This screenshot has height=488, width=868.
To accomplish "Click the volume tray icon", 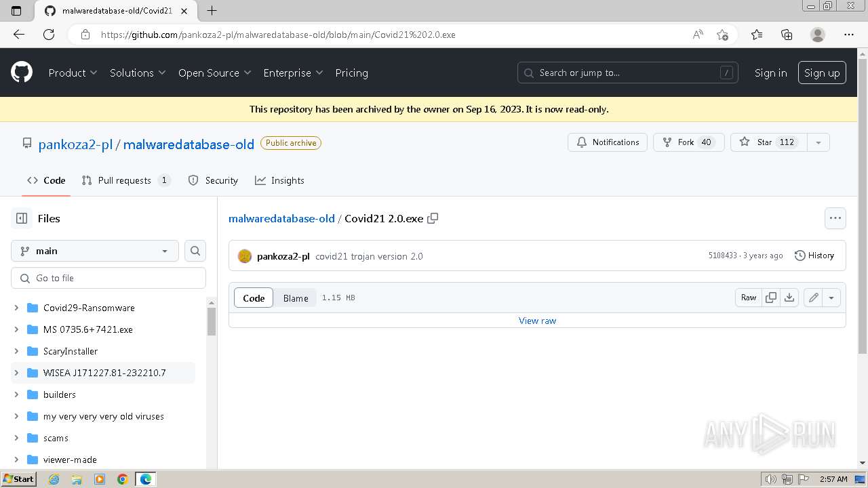I will (x=771, y=479).
